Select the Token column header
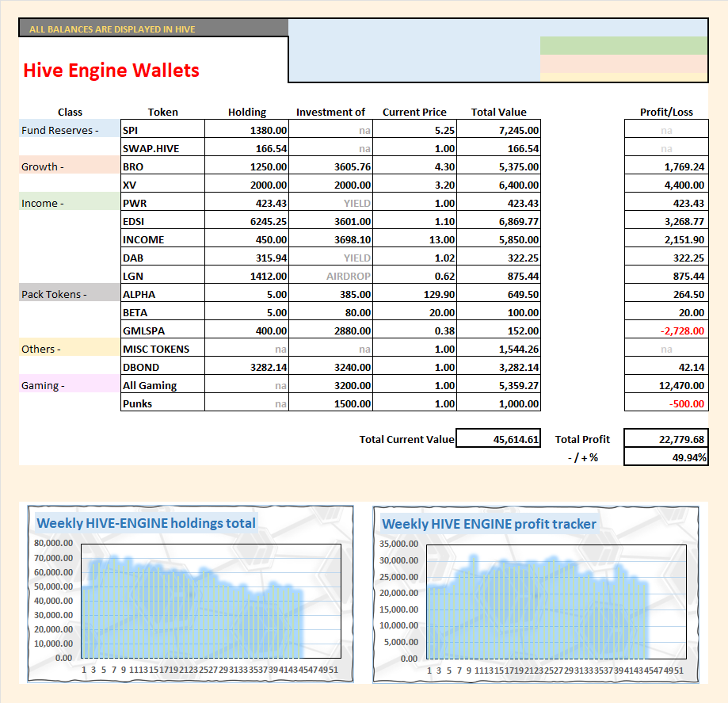728x703 pixels. coord(162,112)
